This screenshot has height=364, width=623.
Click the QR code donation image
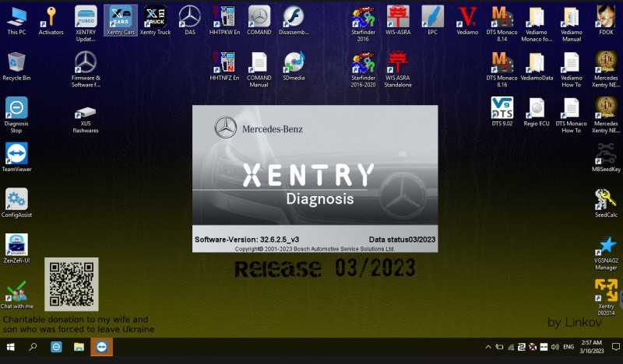(x=71, y=285)
